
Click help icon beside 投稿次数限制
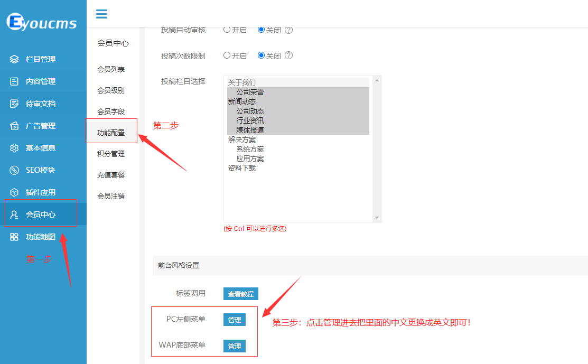288,55
